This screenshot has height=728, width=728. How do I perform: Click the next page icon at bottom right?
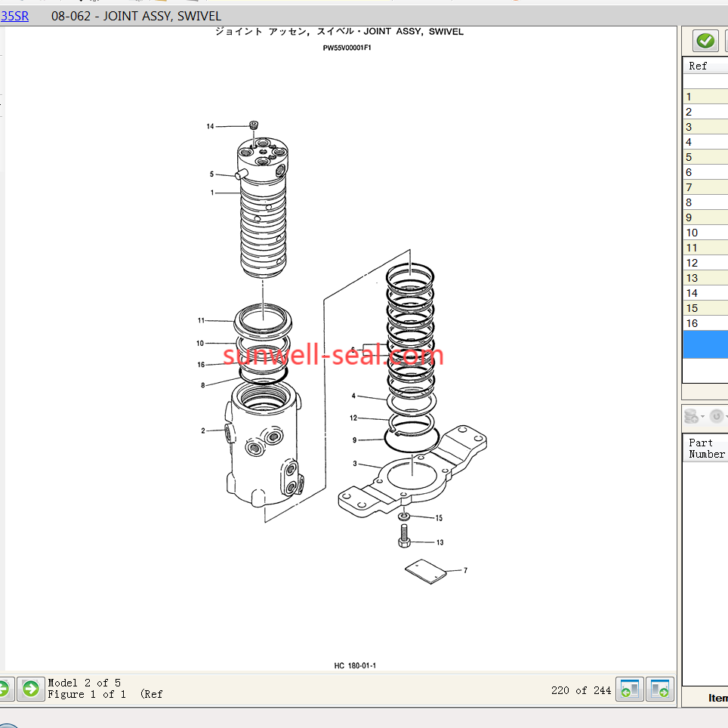[660, 689]
